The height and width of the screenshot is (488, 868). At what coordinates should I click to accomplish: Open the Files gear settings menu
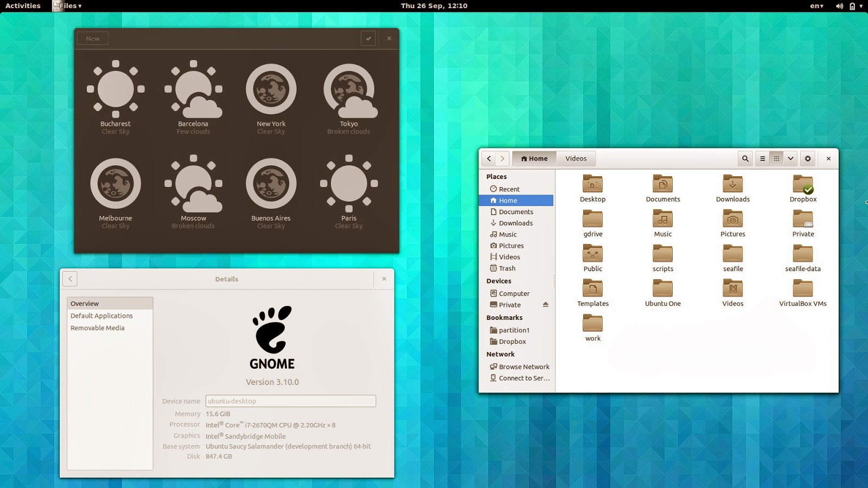808,158
